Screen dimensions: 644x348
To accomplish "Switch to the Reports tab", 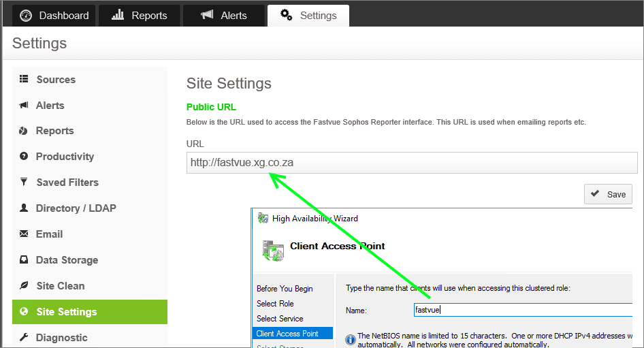I will tap(140, 16).
